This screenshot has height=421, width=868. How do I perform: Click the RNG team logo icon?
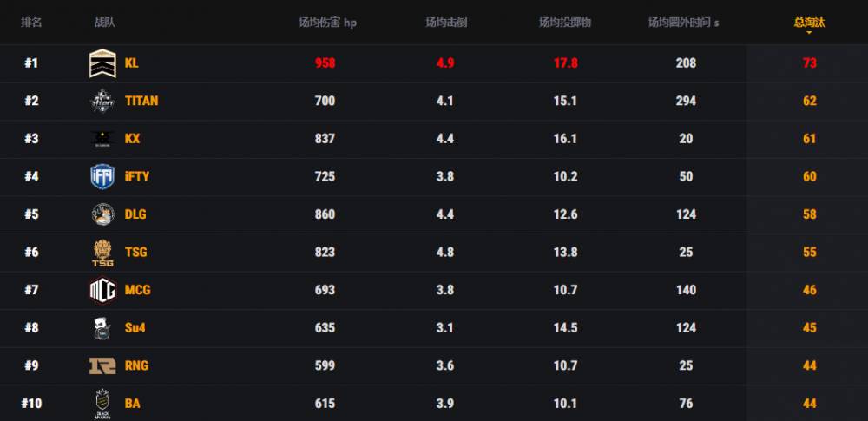(x=102, y=365)
